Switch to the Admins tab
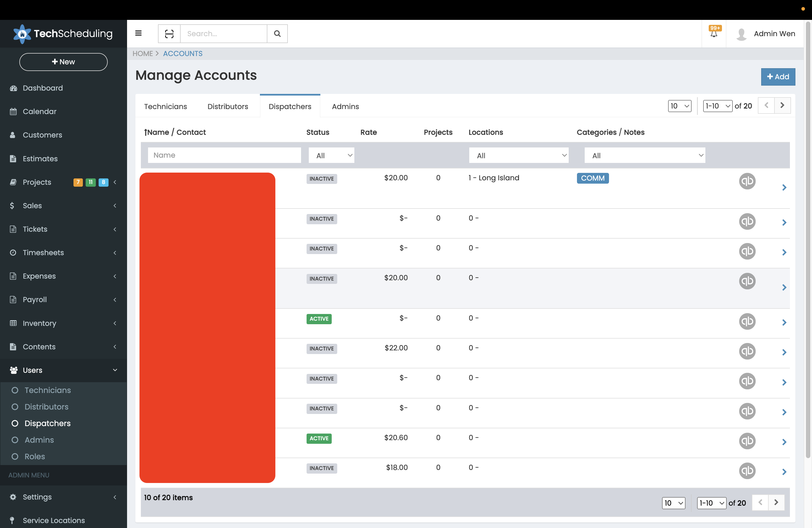This screenshot has height=528, width=812. (345, 106)
